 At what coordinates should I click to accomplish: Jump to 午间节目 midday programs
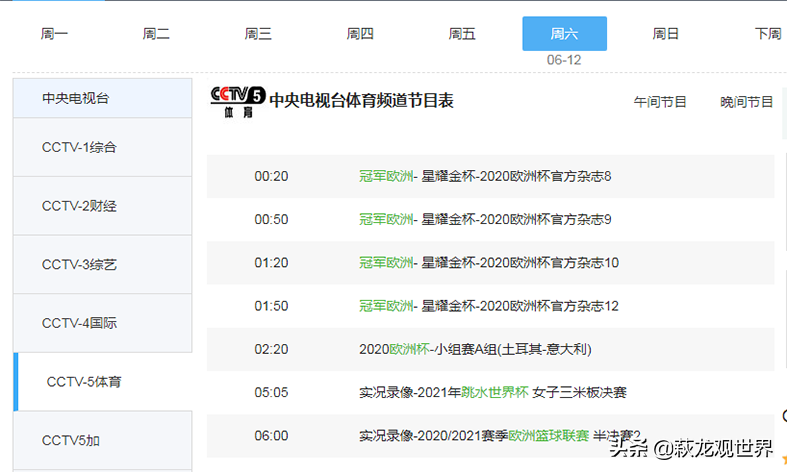point(660,102)
